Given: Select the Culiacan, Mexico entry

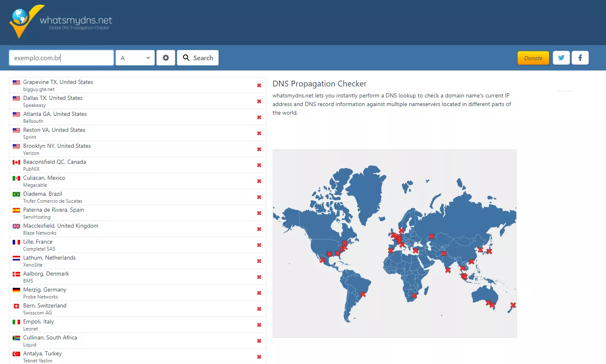Looking at the screenshot, I should [x=138, y=181].
